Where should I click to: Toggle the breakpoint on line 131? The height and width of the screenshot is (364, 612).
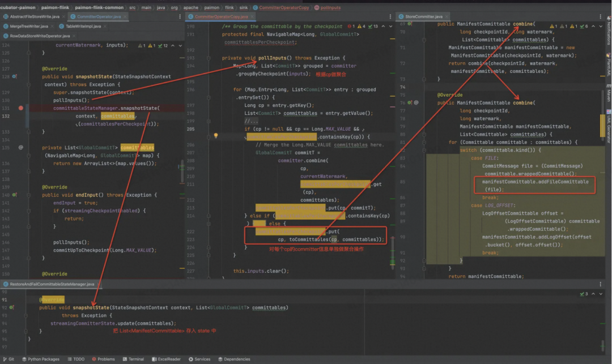click(x=21, y=108)
